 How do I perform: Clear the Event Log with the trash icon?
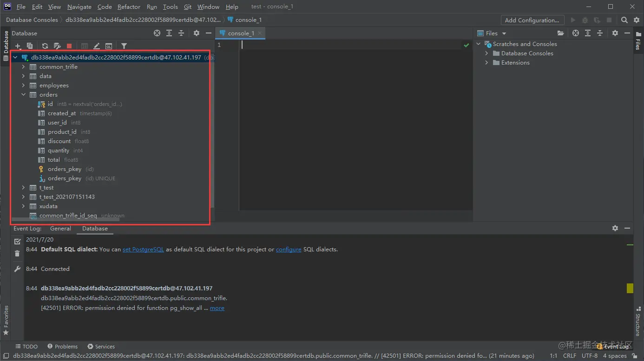tap(17, 253)
